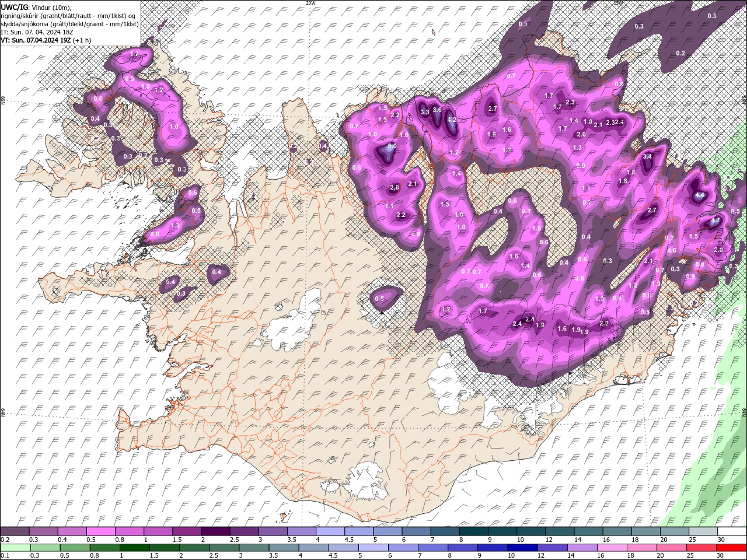Select the lower bright red swatch after 30
This screenshot has height=560, width=747.
(x=731, y=547)
